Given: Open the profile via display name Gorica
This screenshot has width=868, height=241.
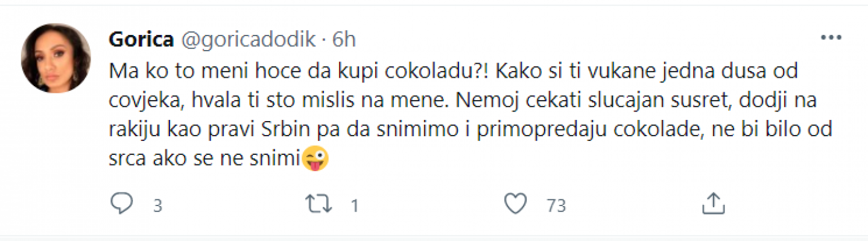Looking at the screenshot, I should (141, 39).
